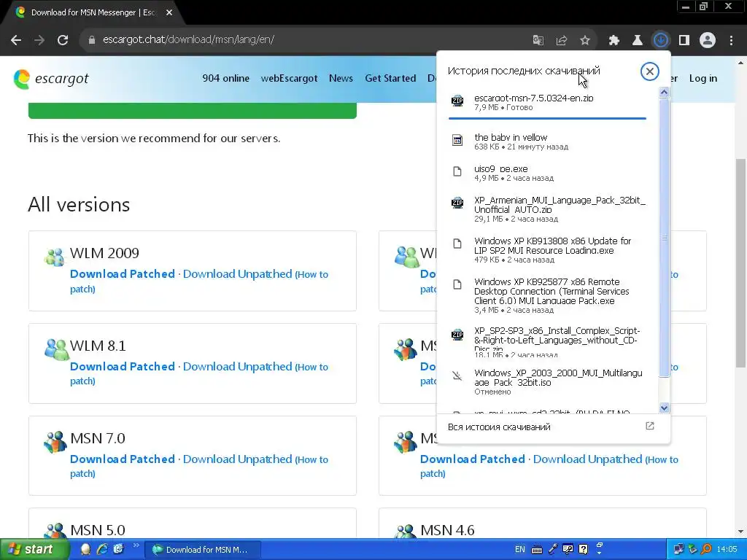Go back to previous page

point(16,40)
